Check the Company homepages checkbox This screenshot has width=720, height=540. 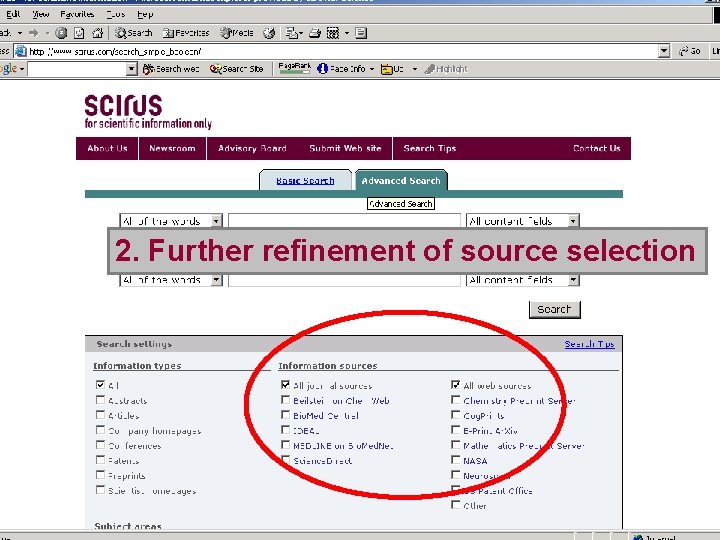coord(101,430)
